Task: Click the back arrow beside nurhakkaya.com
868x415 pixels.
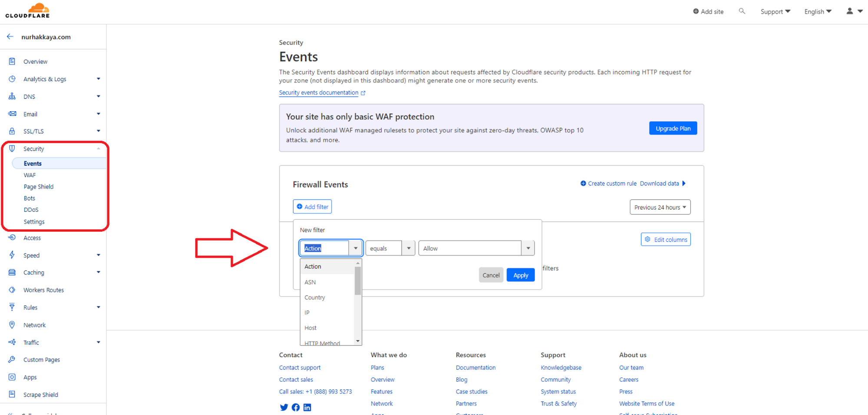Action: click(10, 37)
